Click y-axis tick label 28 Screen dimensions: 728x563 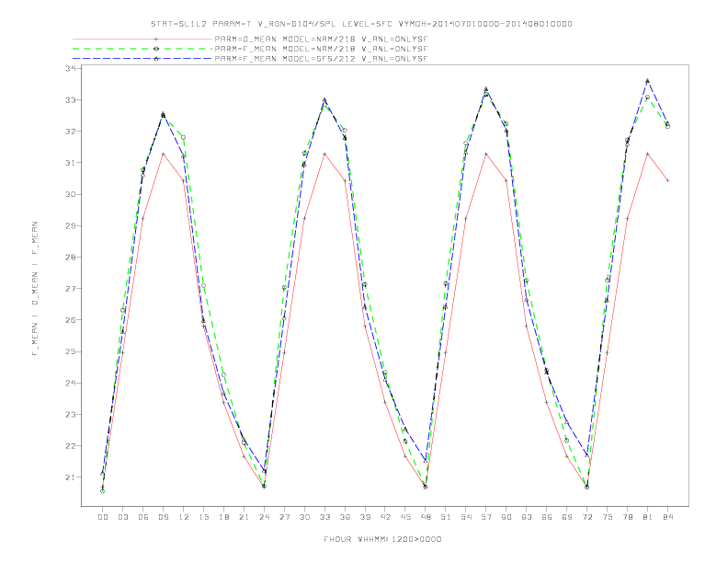[71, 257]
